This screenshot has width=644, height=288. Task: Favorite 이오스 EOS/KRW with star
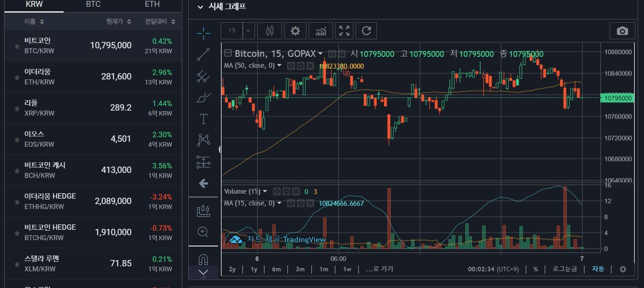[x=17, y=140]
